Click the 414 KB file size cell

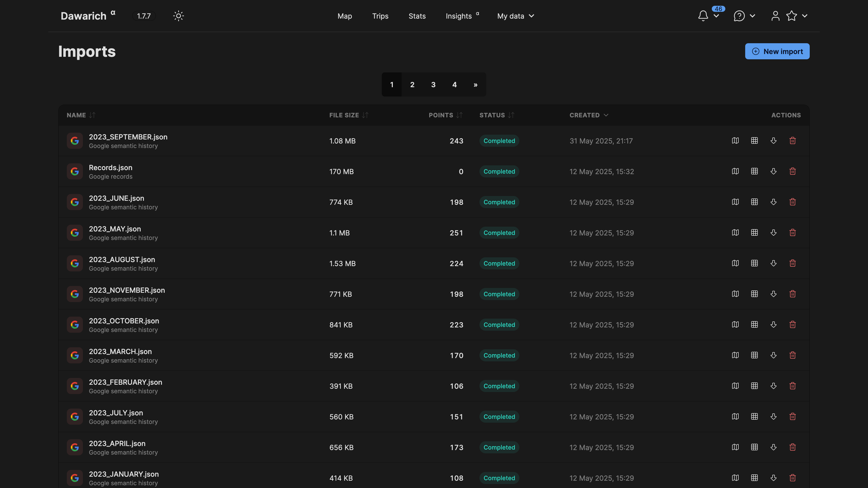(341, 478)
